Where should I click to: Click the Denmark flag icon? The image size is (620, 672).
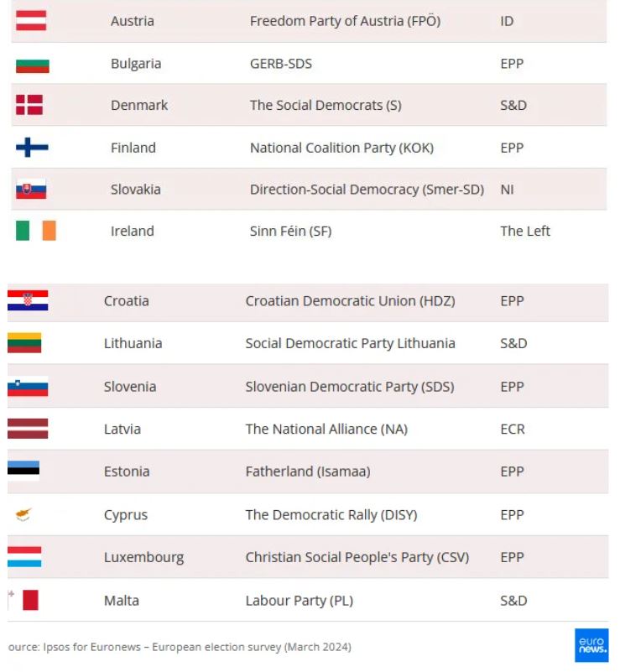click(x=29, y=106)
